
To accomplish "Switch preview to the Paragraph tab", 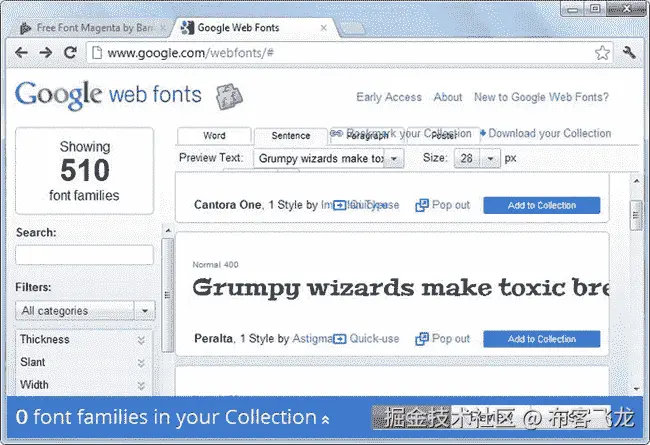I will coord(367,136).
